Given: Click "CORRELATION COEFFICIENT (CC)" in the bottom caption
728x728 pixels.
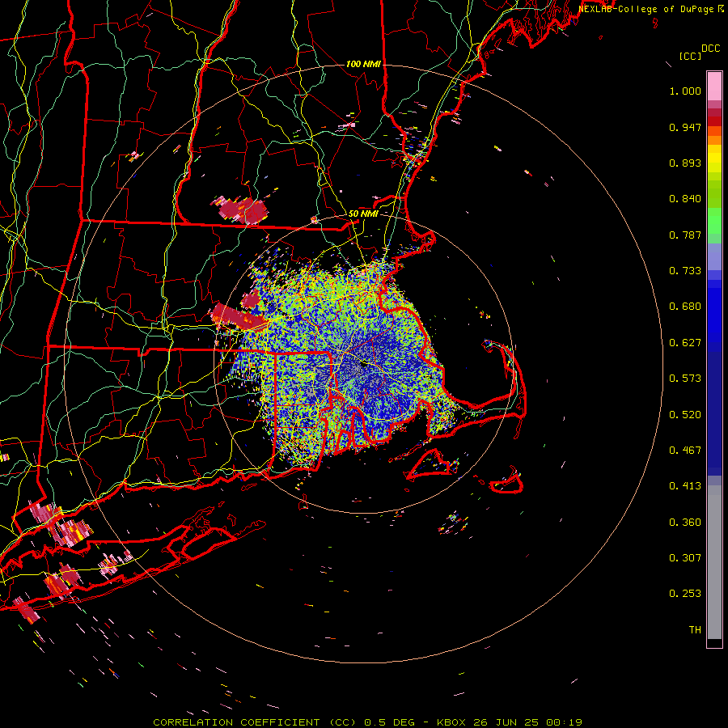Looking at the screenshot, I should tap(255, 722).
